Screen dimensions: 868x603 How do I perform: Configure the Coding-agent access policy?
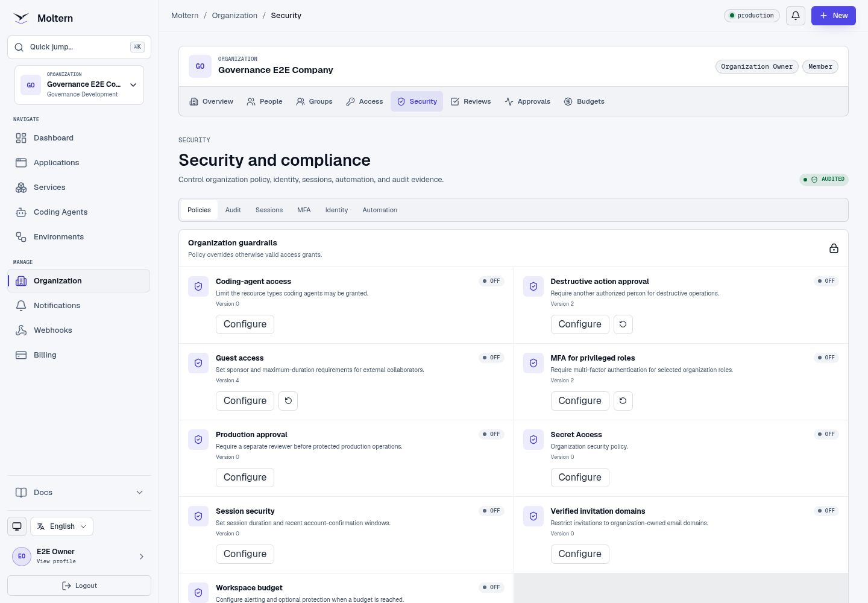tap(245, 324)
